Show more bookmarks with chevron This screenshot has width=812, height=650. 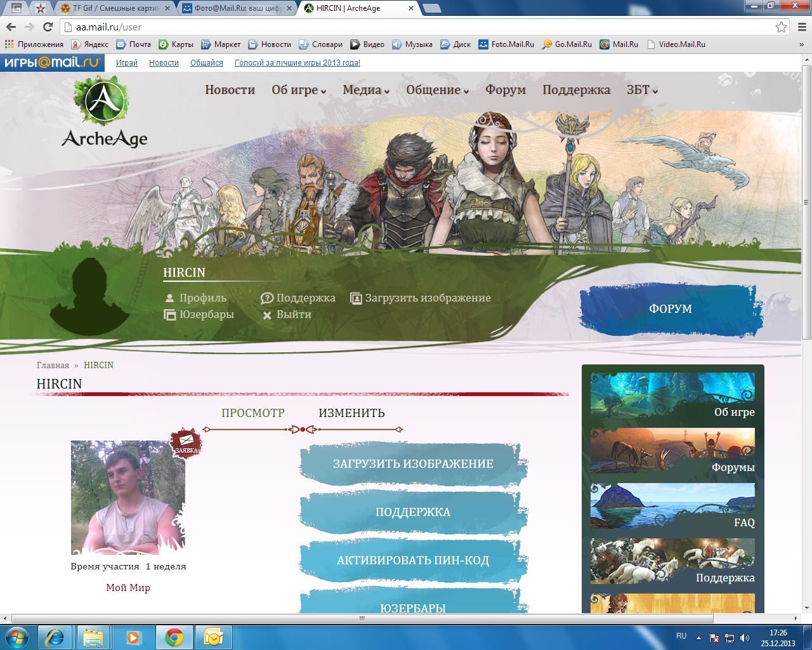coord(801,44)
